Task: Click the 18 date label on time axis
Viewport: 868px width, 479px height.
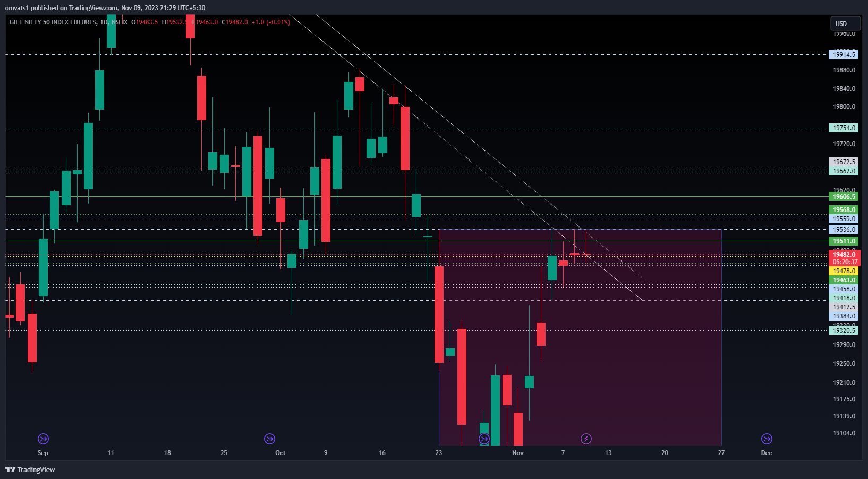Action: pos(167,453)
